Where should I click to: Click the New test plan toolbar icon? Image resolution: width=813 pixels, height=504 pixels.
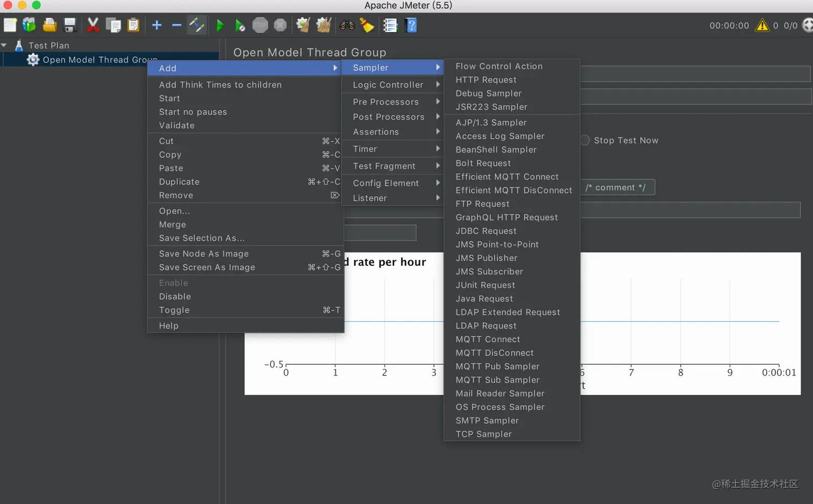[10, 25]
